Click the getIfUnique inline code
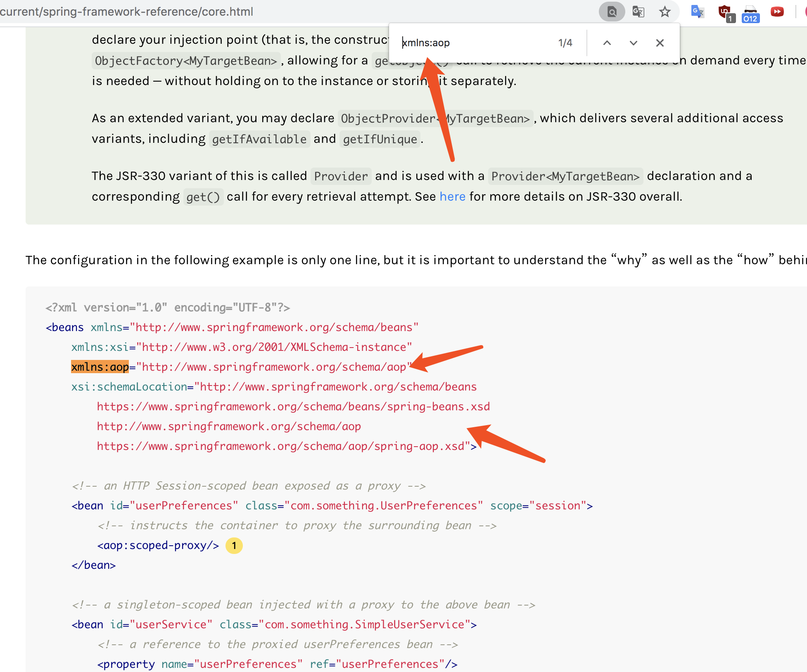The width and height of the screenshot is (807, 672). (x=380, y=139)
